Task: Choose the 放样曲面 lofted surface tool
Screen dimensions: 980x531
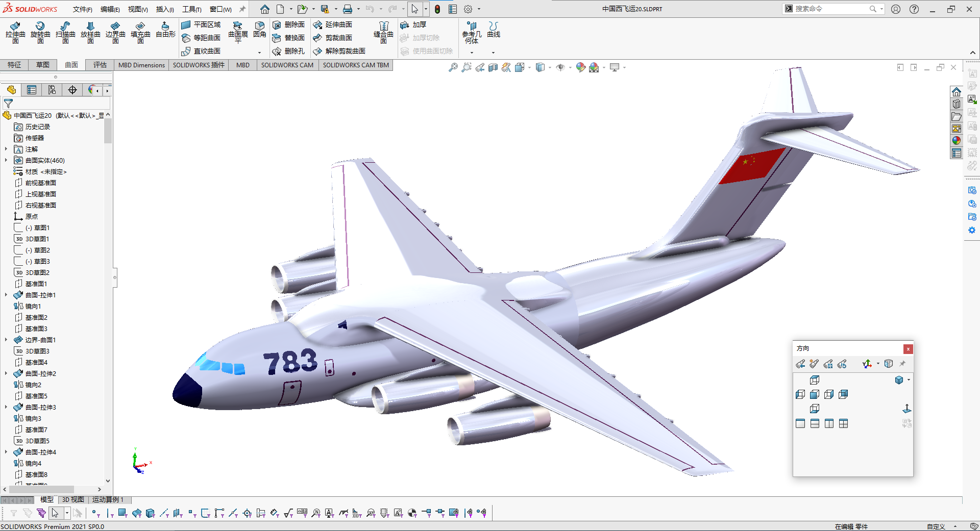Action: point(90,32)
